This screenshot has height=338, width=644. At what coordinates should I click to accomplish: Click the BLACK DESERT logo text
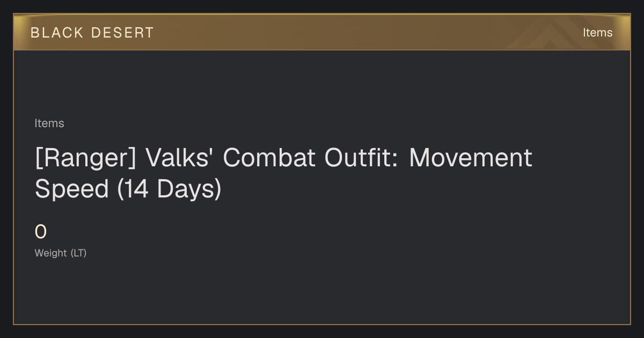click(x=92, y=33)
